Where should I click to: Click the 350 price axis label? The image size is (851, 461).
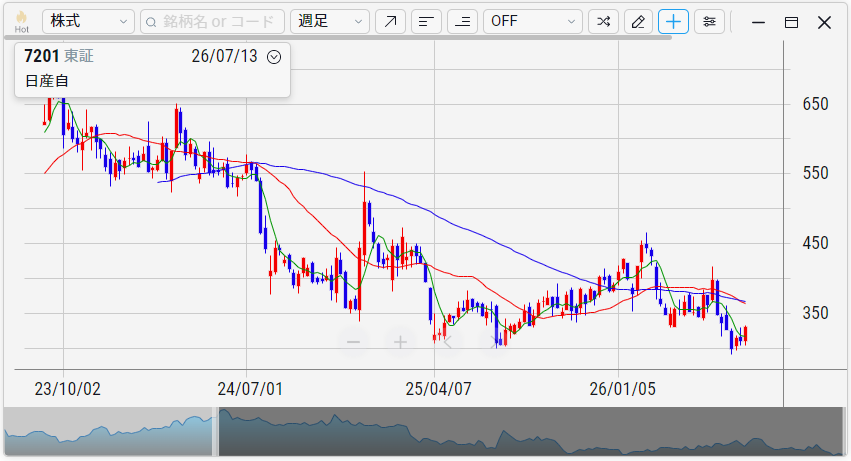[x=815, y=313]
